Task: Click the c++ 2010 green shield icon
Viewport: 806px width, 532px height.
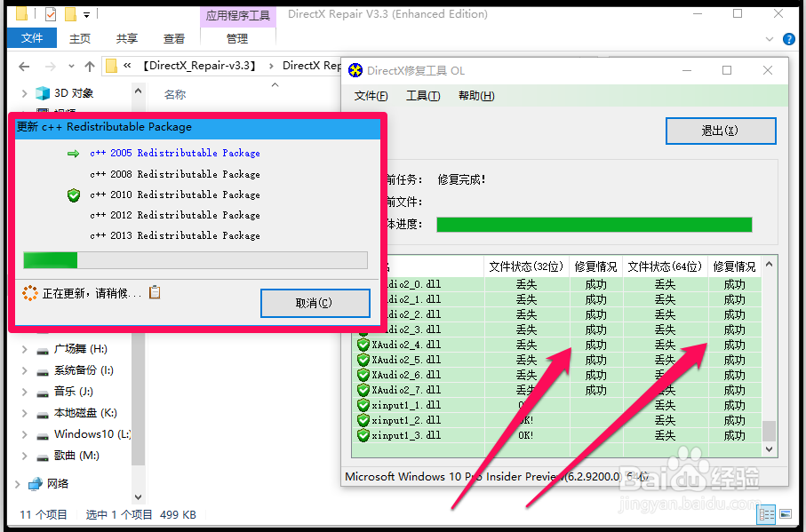Action: tap(74, 195)
